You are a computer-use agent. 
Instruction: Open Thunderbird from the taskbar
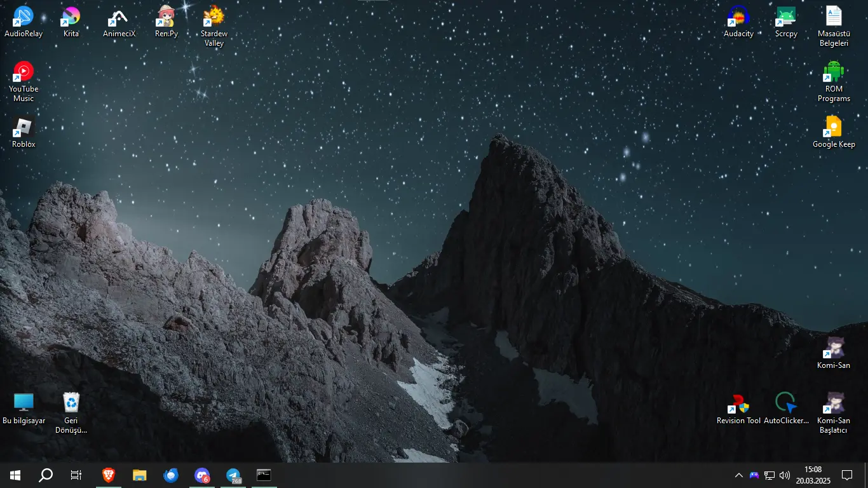tap(171, 475)
